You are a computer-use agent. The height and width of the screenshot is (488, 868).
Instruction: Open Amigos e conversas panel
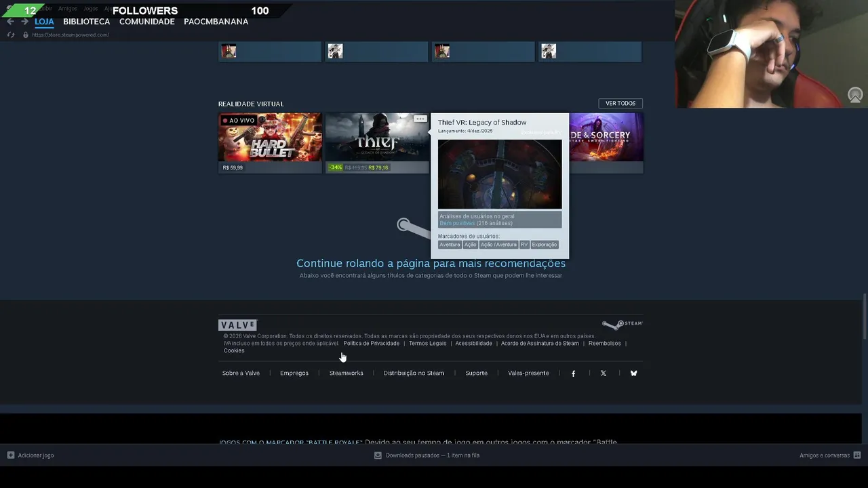tap(825, 455)
